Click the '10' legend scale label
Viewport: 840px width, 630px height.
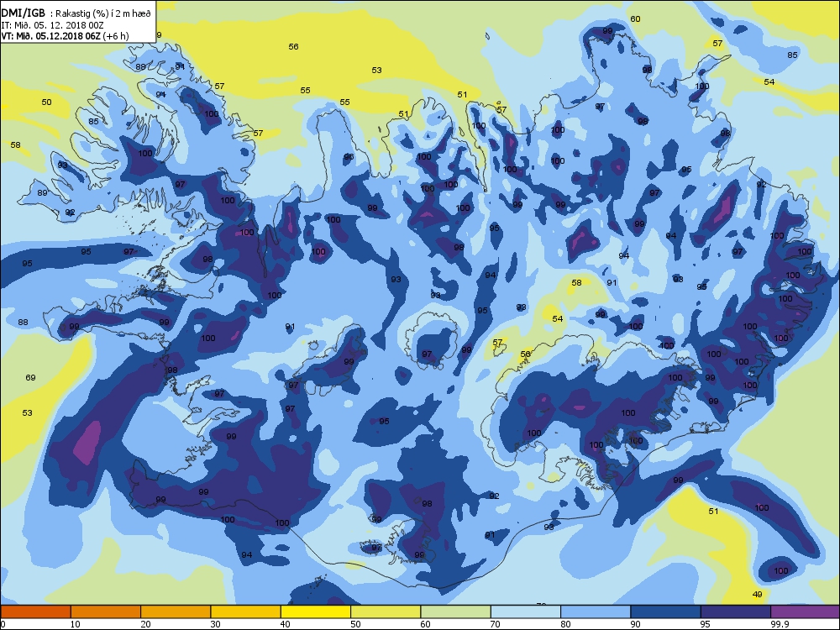coord(76,623)
